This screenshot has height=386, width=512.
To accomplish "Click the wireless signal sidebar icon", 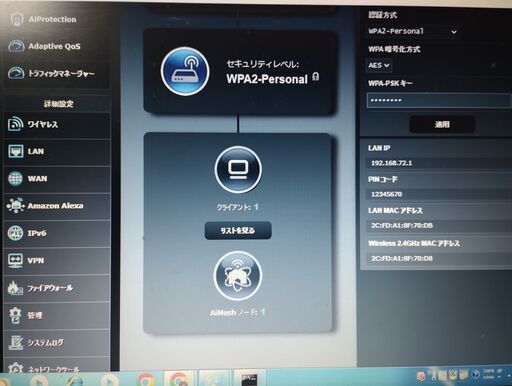I will coord(15,124).
